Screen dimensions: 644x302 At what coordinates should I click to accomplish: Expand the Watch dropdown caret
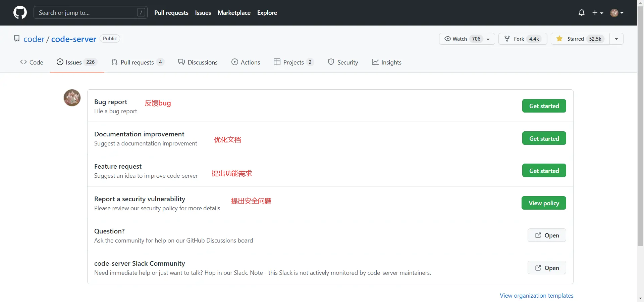click(x=488, y=39)
